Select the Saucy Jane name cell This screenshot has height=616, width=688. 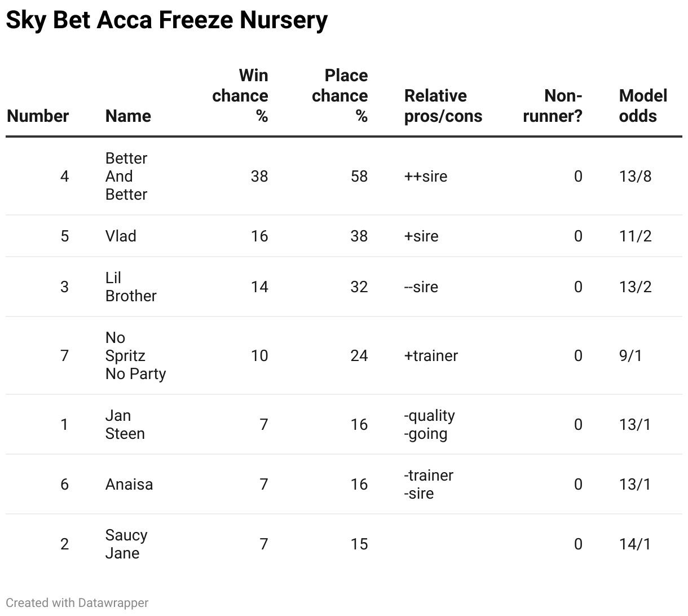tap(126, 544)
